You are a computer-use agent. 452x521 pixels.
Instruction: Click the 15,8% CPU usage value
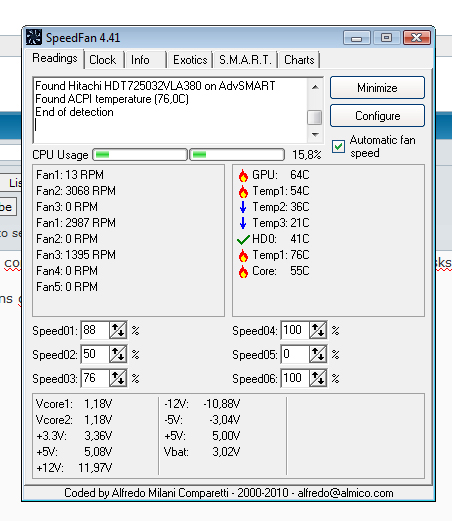click(307, 155)
